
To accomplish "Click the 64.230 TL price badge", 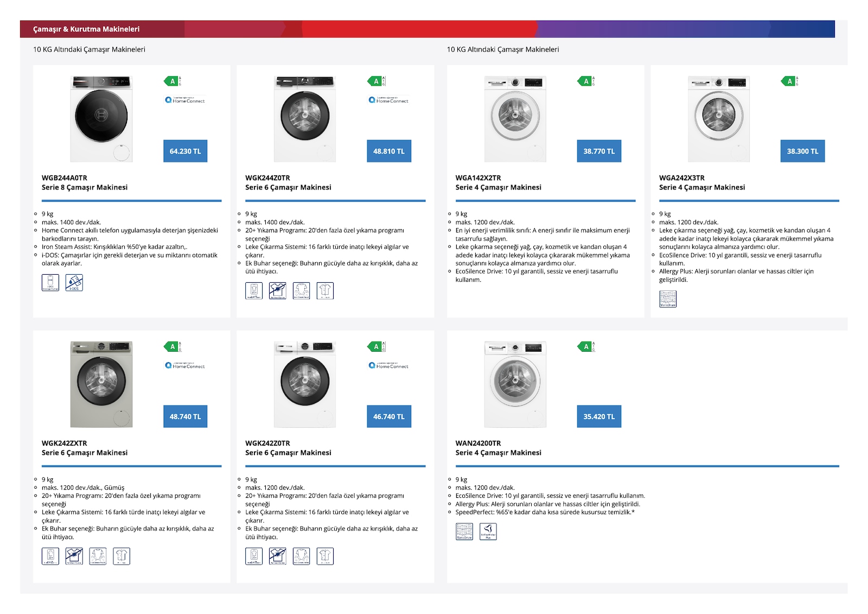I will tap(185, 151).
